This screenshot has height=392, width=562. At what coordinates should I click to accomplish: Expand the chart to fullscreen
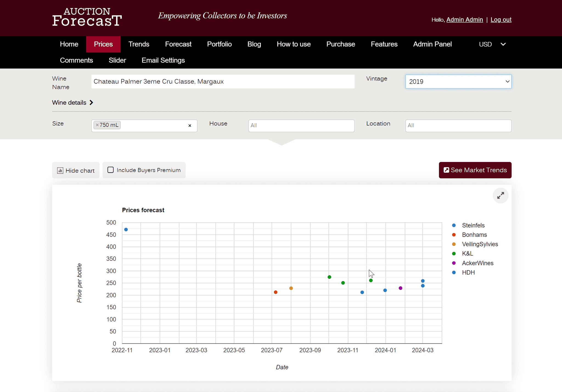pos(500,195)
